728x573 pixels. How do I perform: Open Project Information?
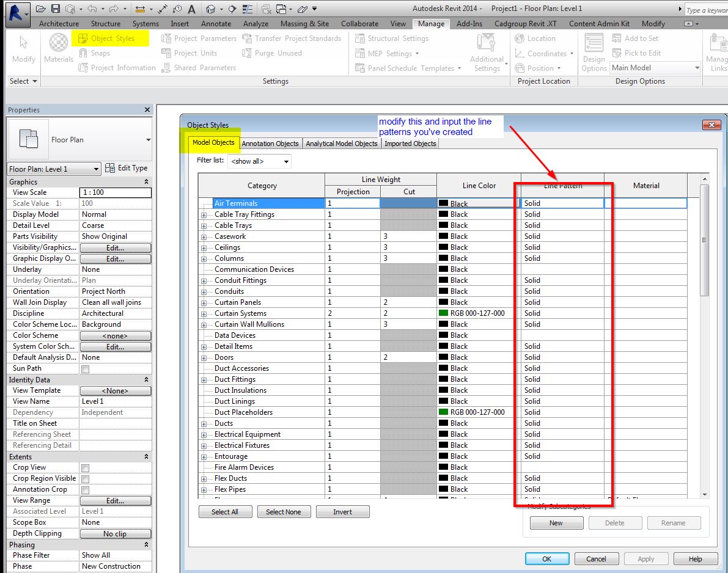tap(117, 68)
